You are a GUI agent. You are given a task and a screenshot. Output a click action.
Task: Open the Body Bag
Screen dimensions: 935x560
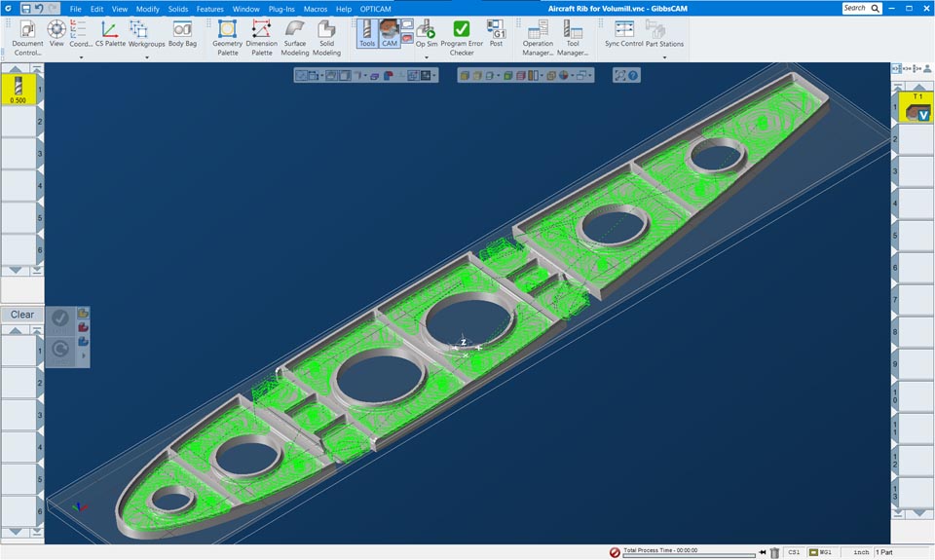pyautogui.click(x=182, y=35)
